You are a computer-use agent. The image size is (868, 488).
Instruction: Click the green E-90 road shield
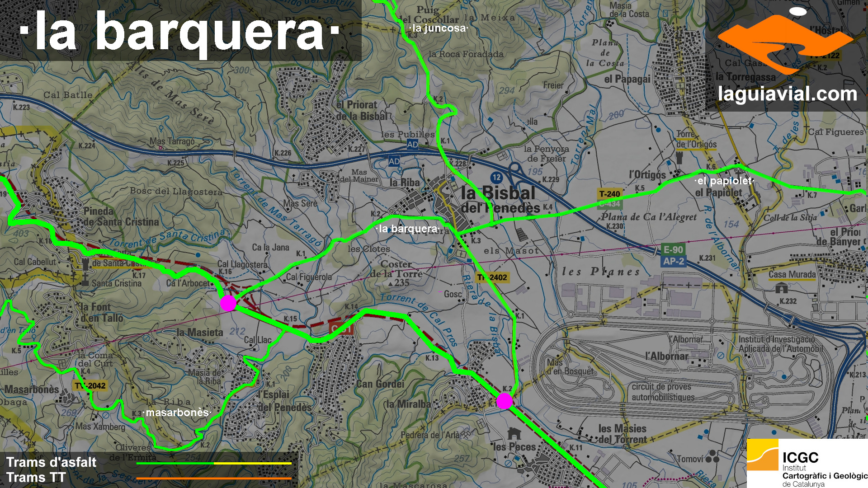pos(673,249)
